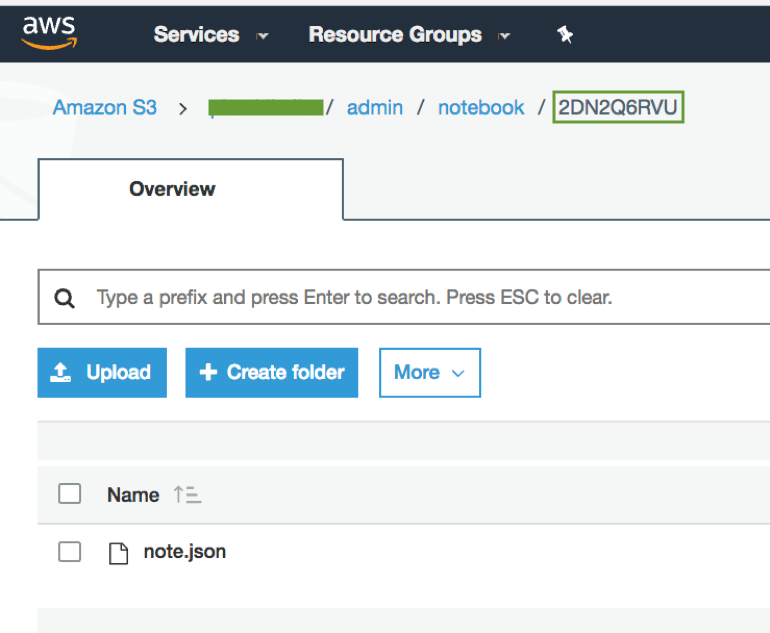Check the note.json row checkbox
770x633 pixels.
69,551
